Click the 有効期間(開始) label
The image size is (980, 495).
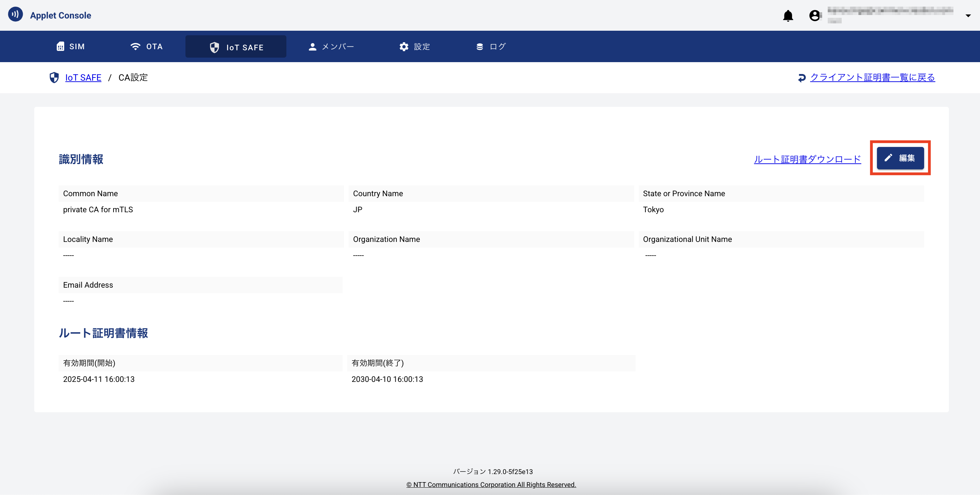tap(89, 363)
